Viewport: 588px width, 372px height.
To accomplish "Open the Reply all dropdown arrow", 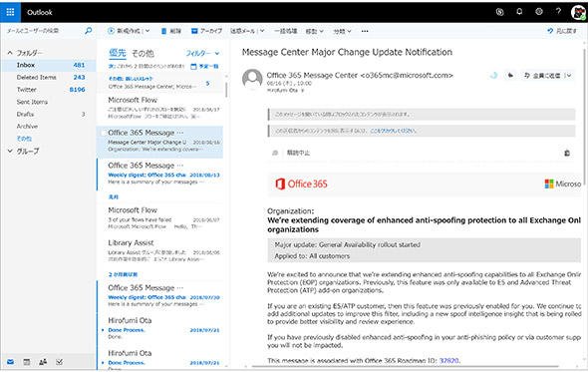I will pyautogui.click(x=569, y=76).
